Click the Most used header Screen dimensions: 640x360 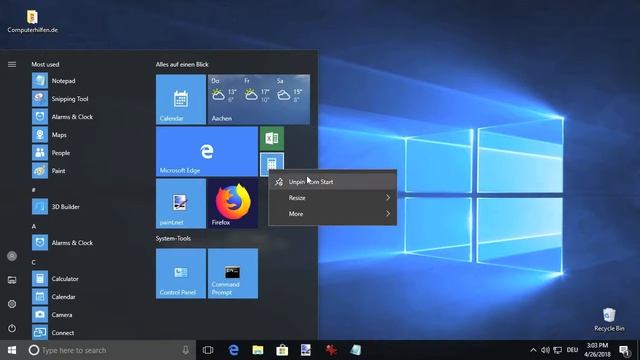tap(45, 64)
